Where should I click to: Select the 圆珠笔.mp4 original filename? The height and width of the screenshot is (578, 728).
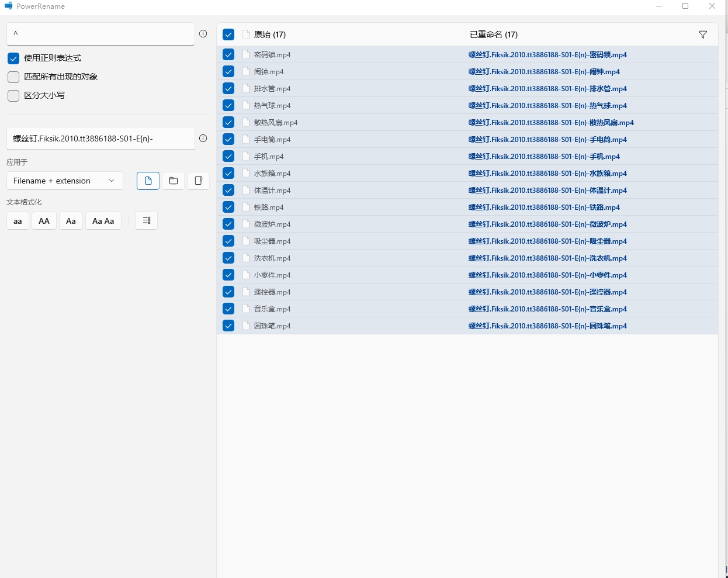[272, 326]
